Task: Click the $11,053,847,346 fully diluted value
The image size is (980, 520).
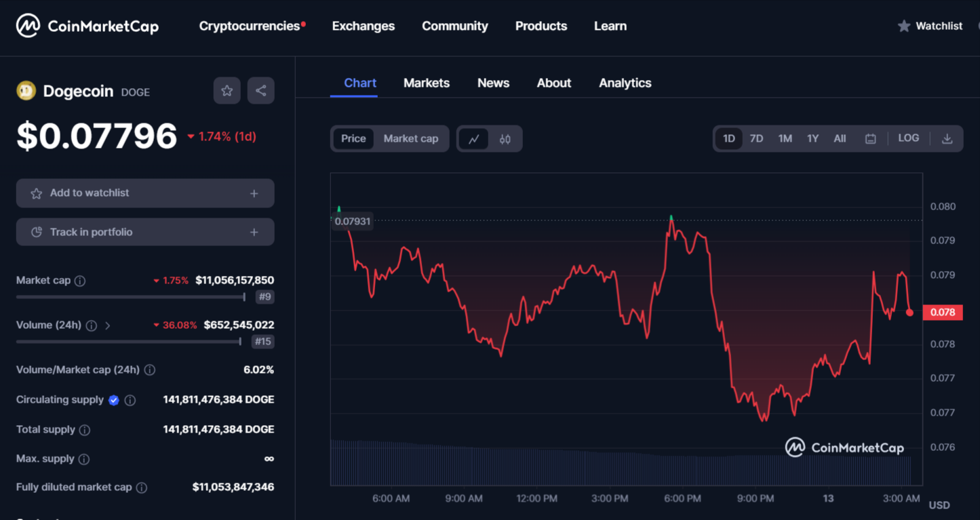Action: coord(233,487)
